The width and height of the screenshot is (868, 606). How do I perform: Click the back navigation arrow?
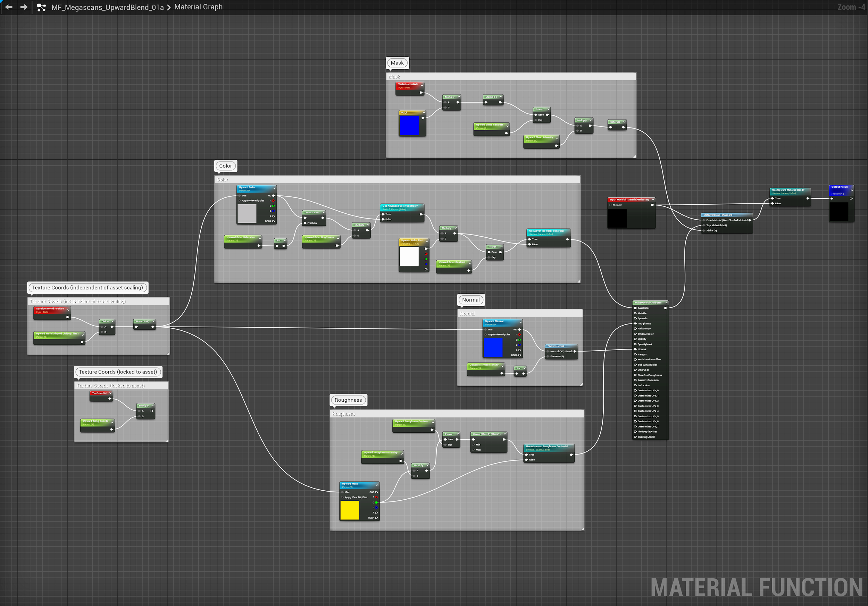(x=9, y=7)
